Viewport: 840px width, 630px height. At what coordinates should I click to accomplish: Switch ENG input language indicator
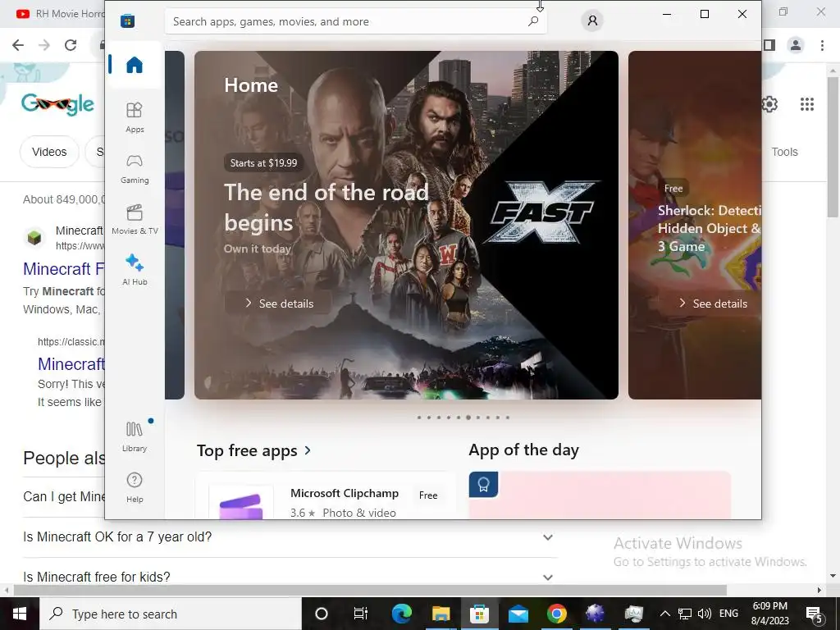pos(728,614)
